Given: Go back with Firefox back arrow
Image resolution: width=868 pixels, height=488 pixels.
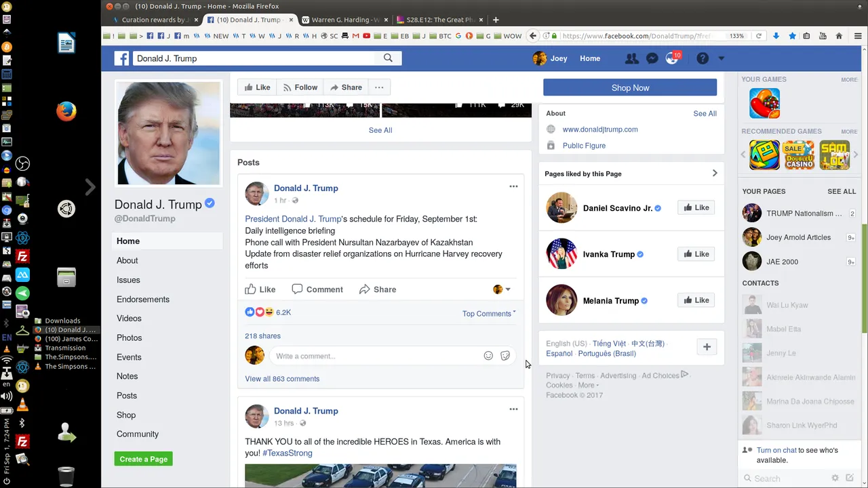Looking at the screenshot, I should 533,36.
